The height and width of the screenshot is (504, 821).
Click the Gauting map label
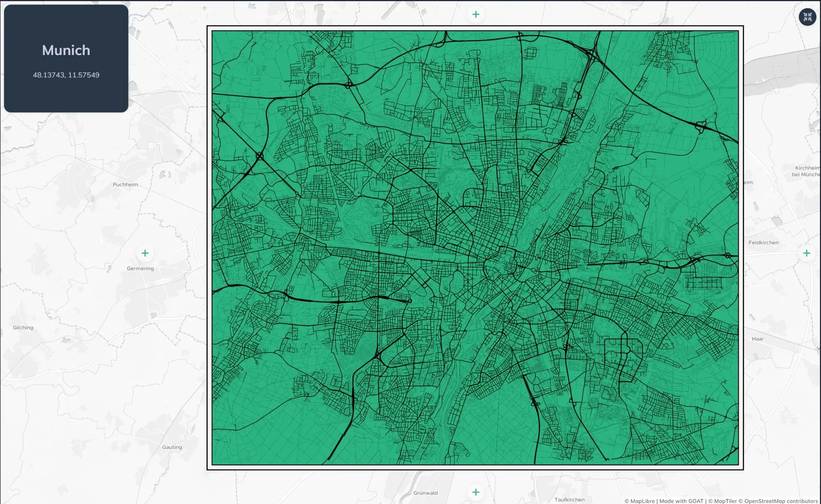click(172, 447)
